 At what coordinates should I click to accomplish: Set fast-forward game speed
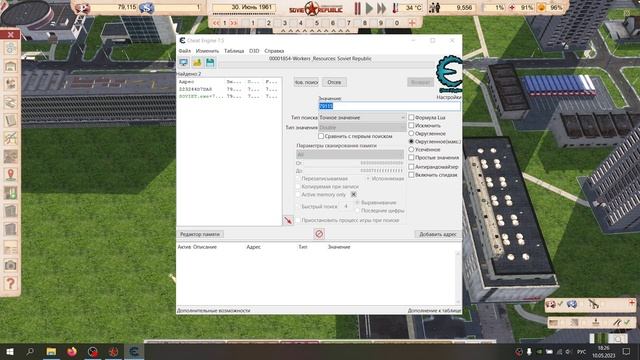pos(382,8)
